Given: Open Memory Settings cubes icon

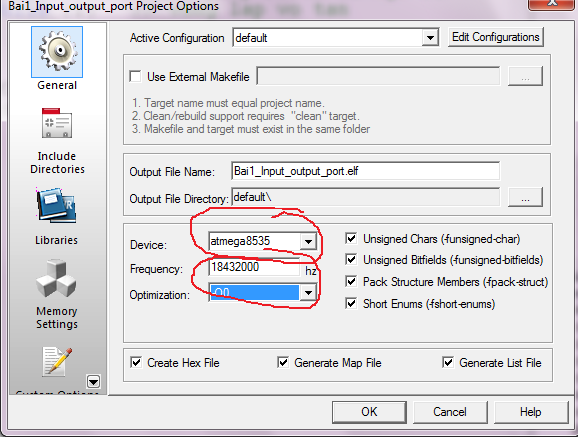Looking at the screenshot, I should click(x=56, y=278).
